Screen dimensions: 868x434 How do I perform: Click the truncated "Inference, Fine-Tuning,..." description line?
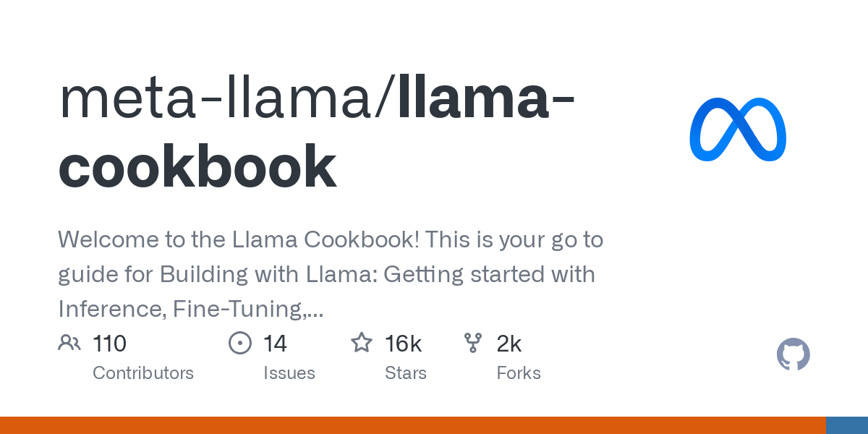[x=192, y=310]
